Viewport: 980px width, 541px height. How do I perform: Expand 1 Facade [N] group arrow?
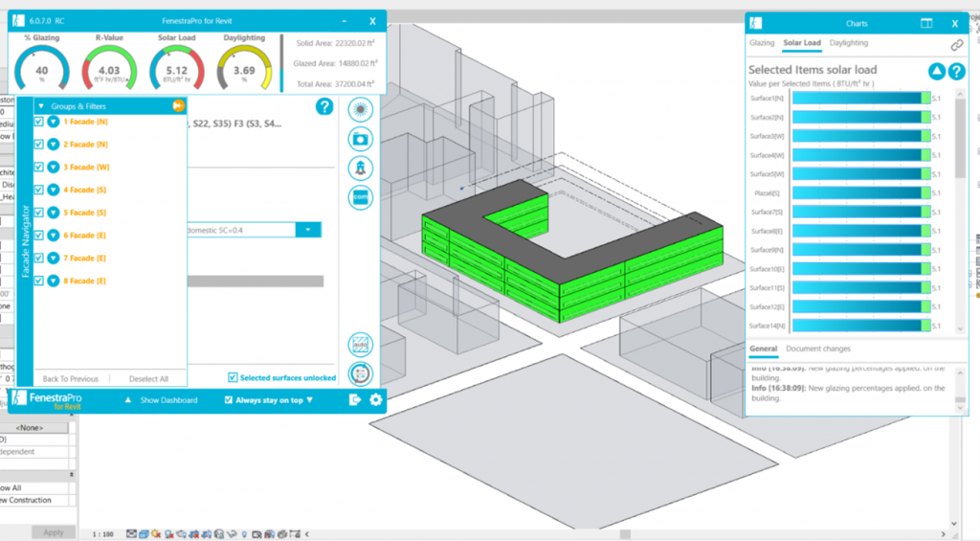tap(54, 122)
